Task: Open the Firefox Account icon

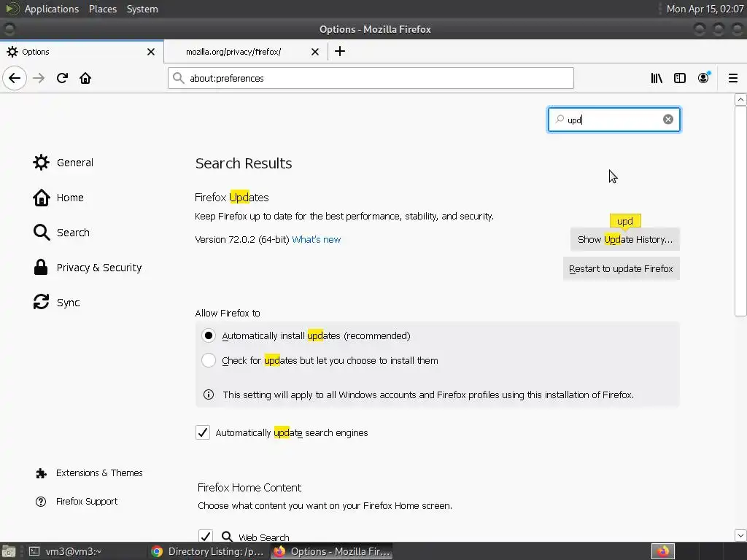Action: 703,78
